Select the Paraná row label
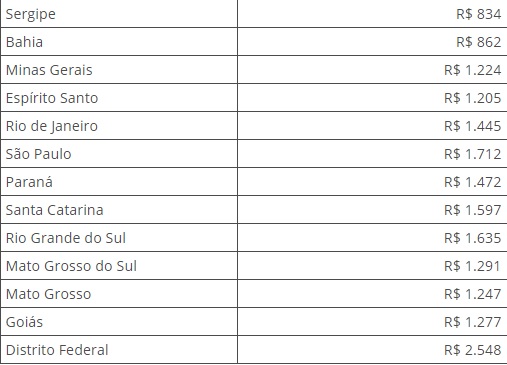 pyautogui.click(x=29, y=182)
